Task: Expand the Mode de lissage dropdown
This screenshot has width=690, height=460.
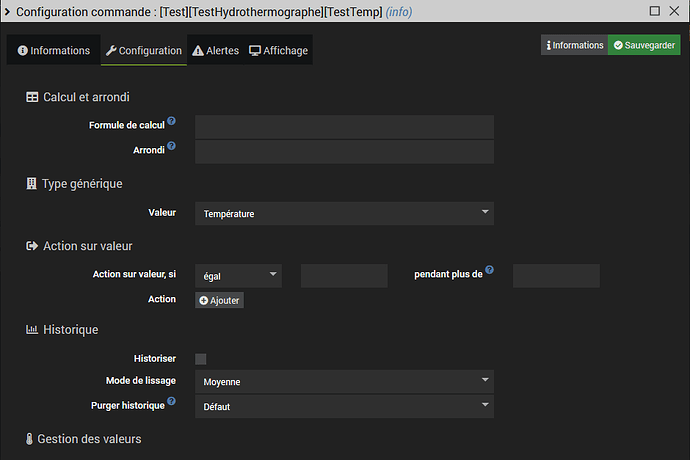Action: (344, 381)
